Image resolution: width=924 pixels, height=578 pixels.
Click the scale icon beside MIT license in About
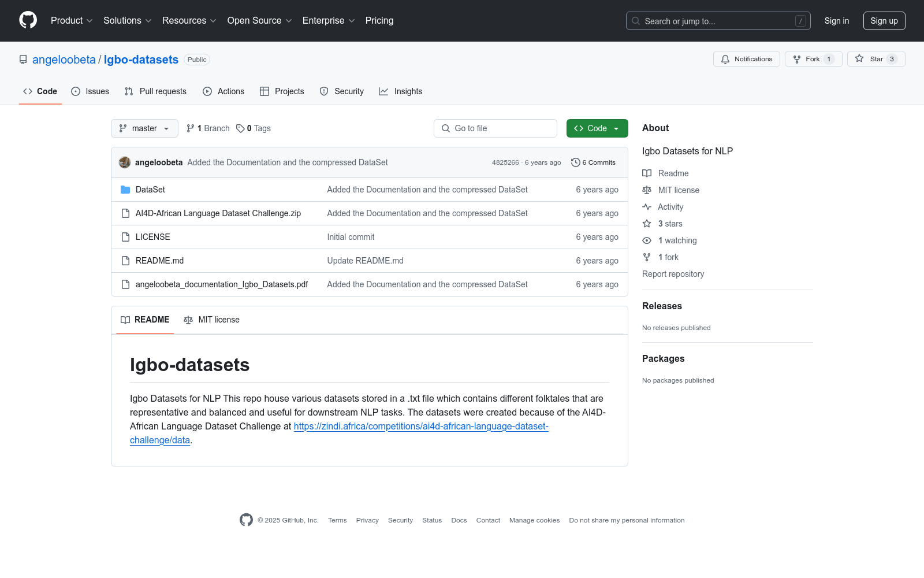[647, 190]
